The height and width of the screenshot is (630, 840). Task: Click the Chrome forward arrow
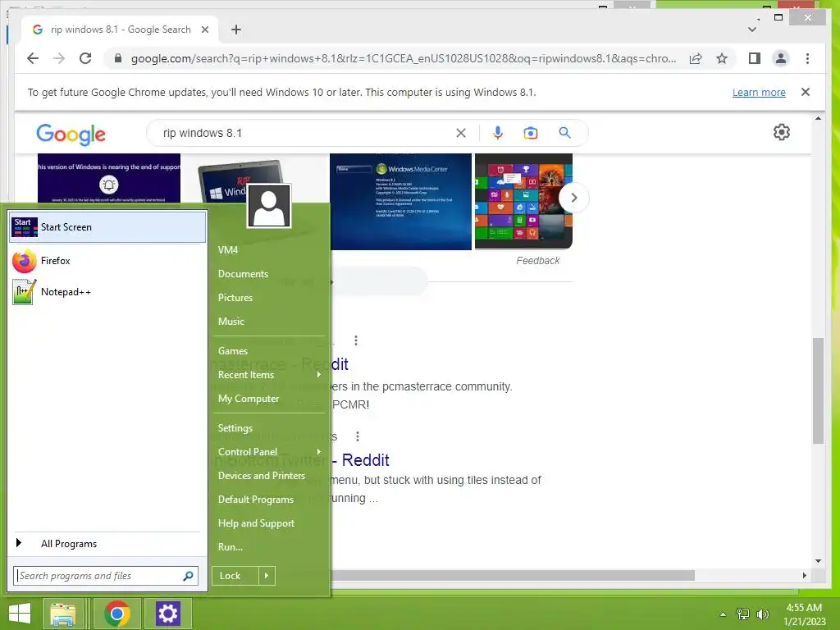[x=59, y=58]
